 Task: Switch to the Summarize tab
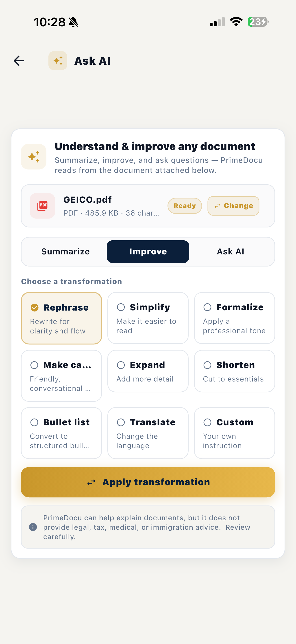coord(65,251)
